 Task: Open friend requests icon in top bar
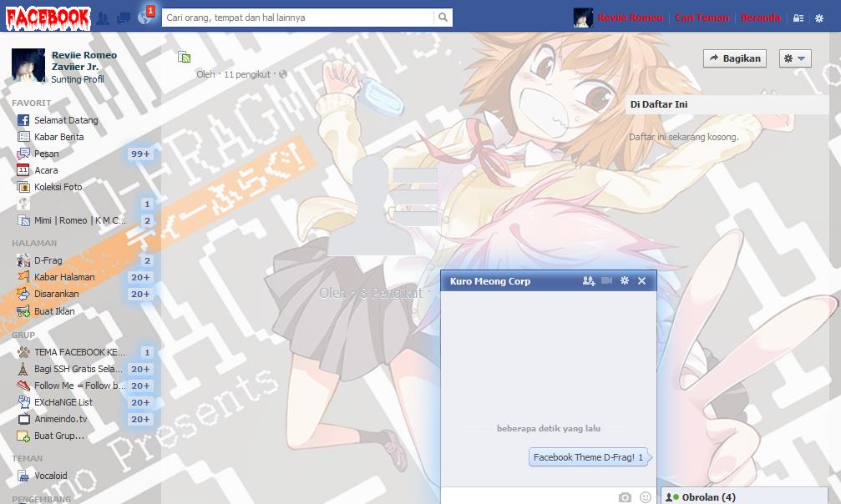pos(103,18)
